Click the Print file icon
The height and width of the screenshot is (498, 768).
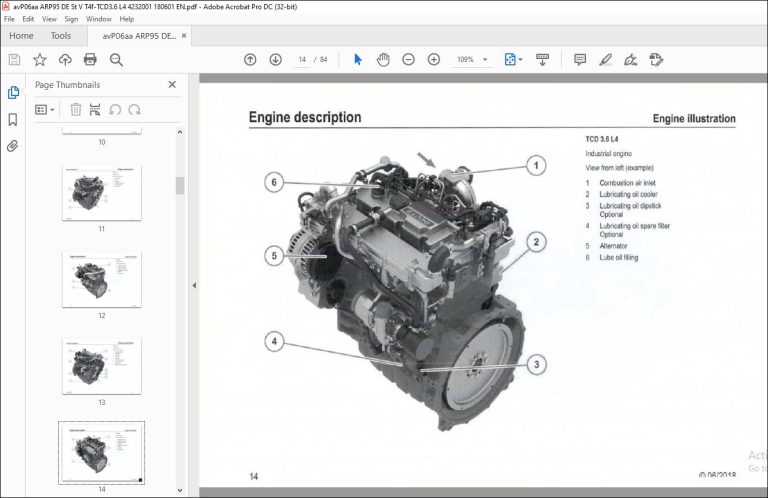click(x=90, y=60)
